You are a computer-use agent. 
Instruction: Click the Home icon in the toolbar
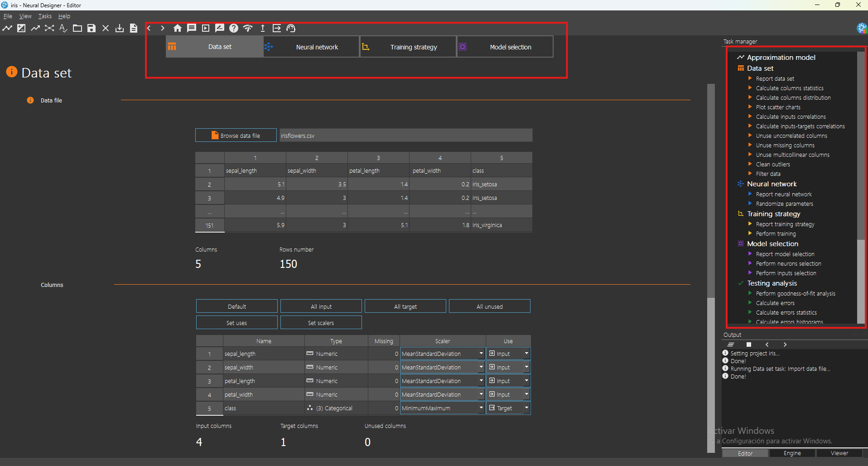pyautogui.click(x=178, y=28)
